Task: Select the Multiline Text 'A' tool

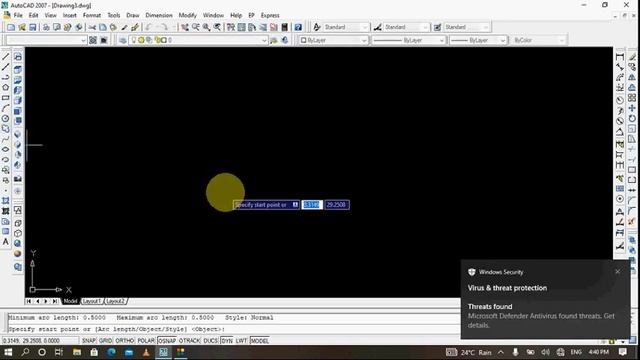Action: (x=6, y=242)
